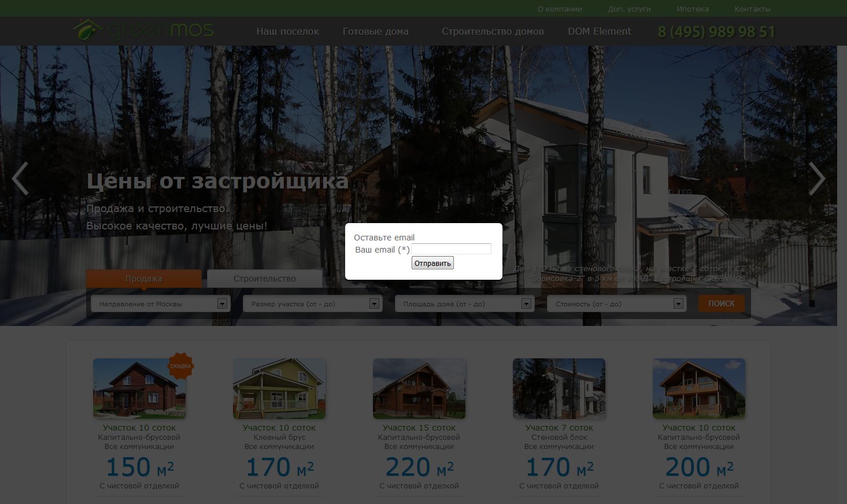Click the GreenMos logo
Screen dimensions: 847x504
[x=143, y=29]
